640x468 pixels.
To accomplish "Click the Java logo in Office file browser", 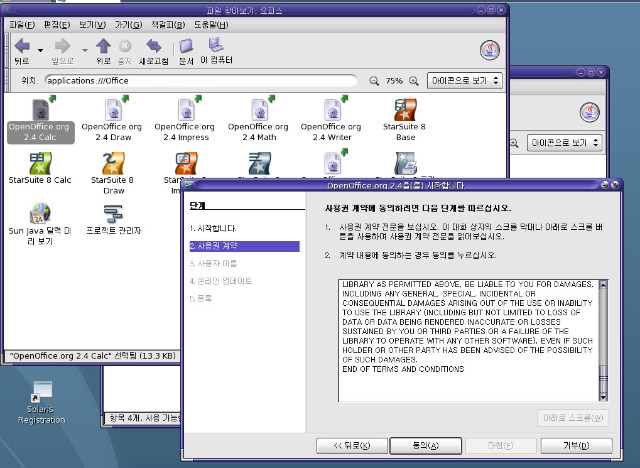I will point(490,50).
